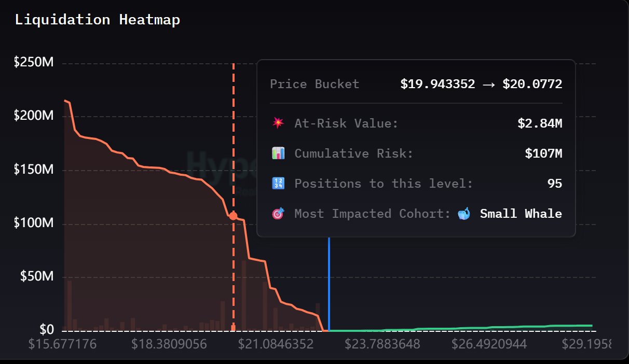Click the Price Bucket label in tooltip

click(314, 84)
